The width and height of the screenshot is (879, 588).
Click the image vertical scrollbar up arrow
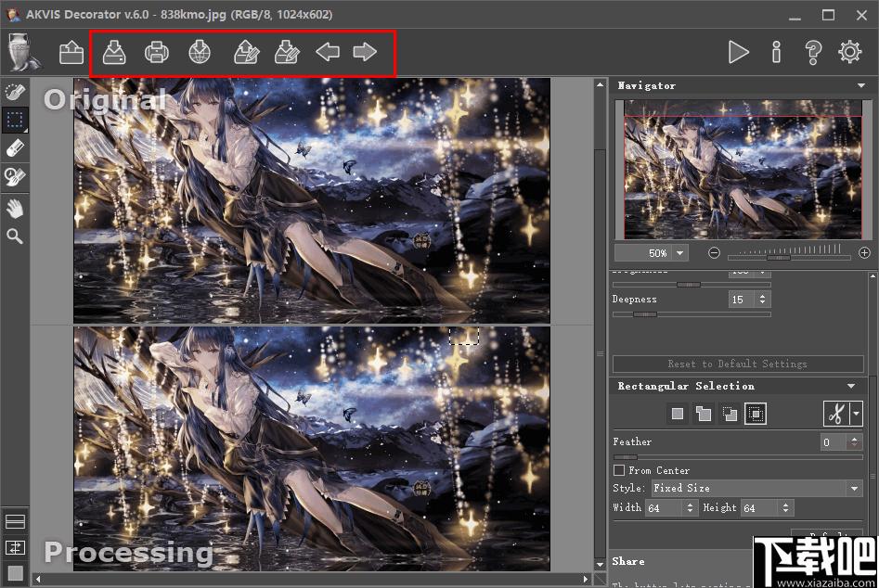(x=600, y=85)
